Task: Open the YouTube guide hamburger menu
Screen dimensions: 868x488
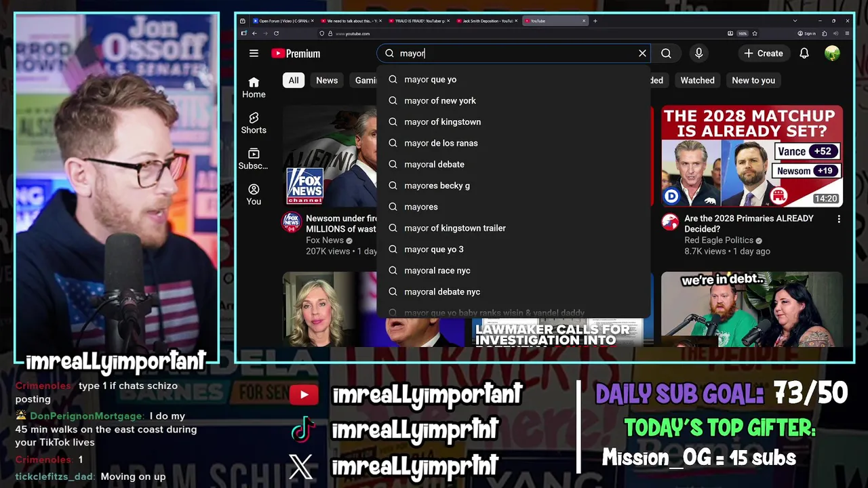Action: (x=254, y=54)
